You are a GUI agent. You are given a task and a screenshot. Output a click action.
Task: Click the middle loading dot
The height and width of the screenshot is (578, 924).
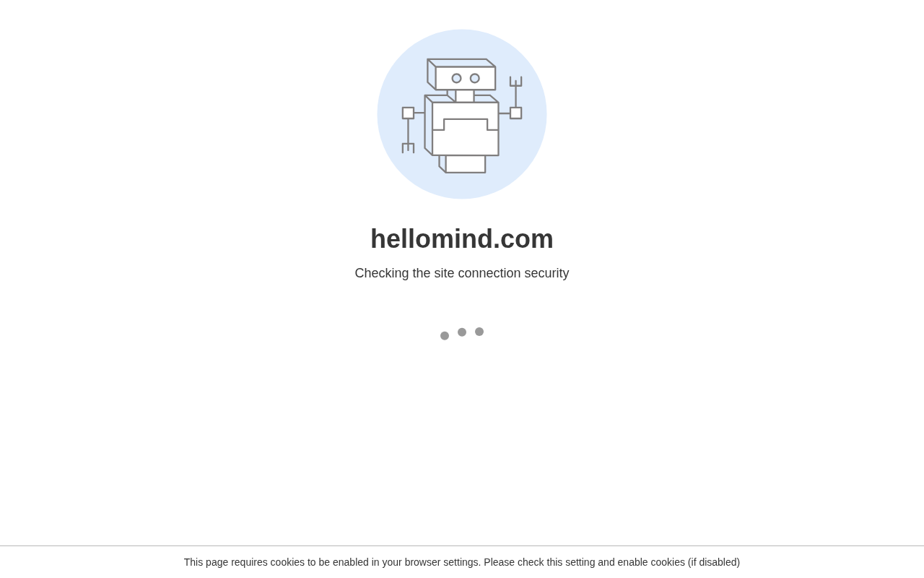462,332
